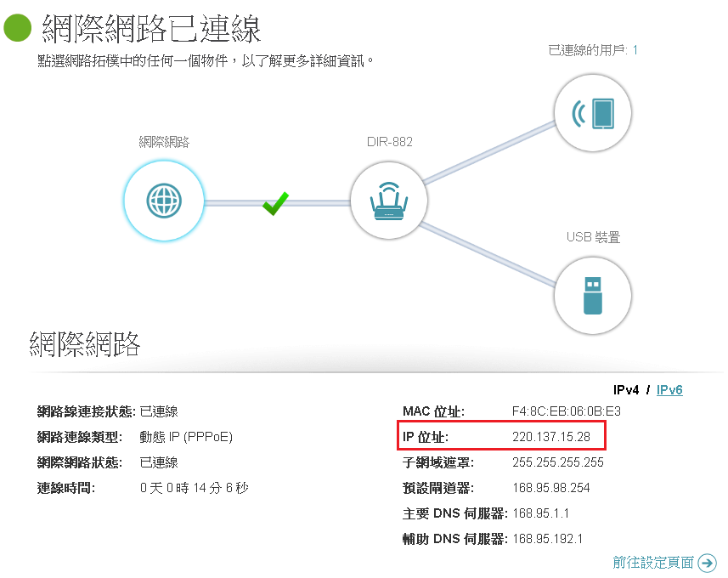Click the arrow icon next to 前往設定頁面
728x578 pixels.
pos(707,563)
